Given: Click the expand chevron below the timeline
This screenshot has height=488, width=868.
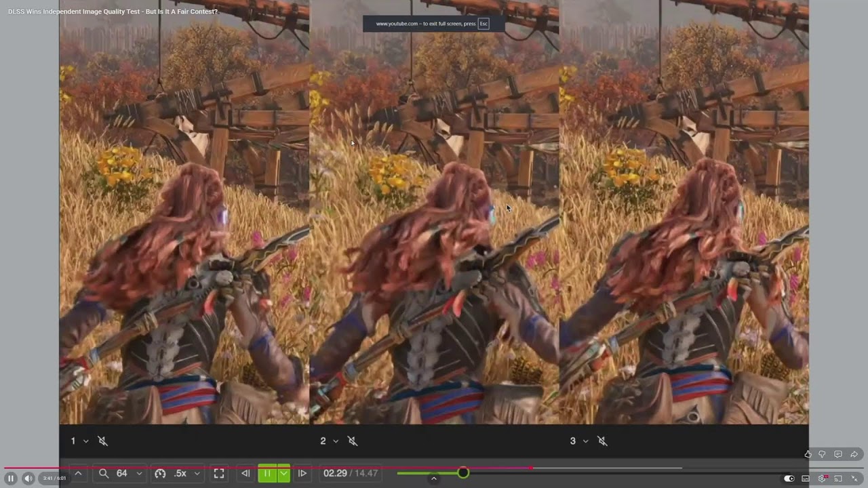Looking at the screenshot, I should 434,479.
